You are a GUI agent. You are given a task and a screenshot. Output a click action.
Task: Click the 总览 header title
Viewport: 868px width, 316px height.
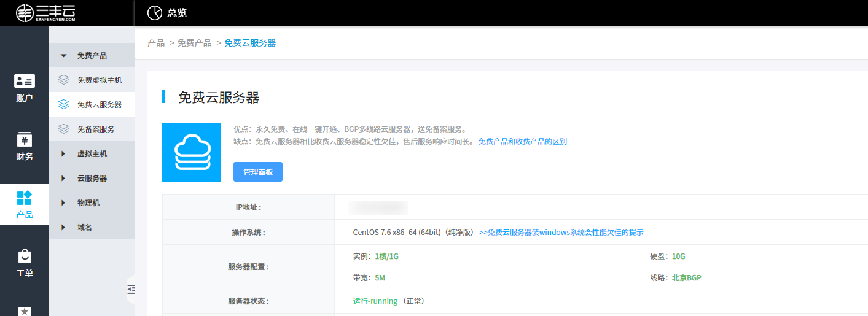pyautogui.click(x=178, y=13)
